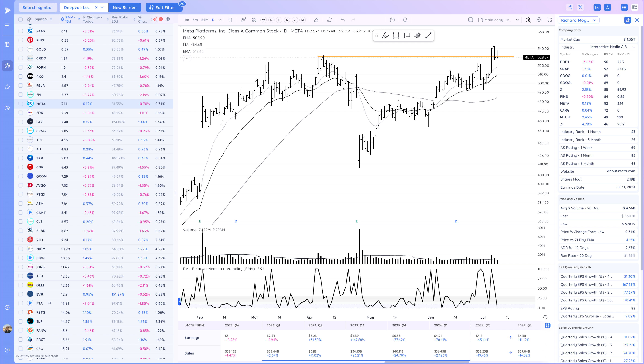The height and width of the screenshot is (364, 644).
Task: Check the PINS row checkbox
Action: [x=21, y=40]
